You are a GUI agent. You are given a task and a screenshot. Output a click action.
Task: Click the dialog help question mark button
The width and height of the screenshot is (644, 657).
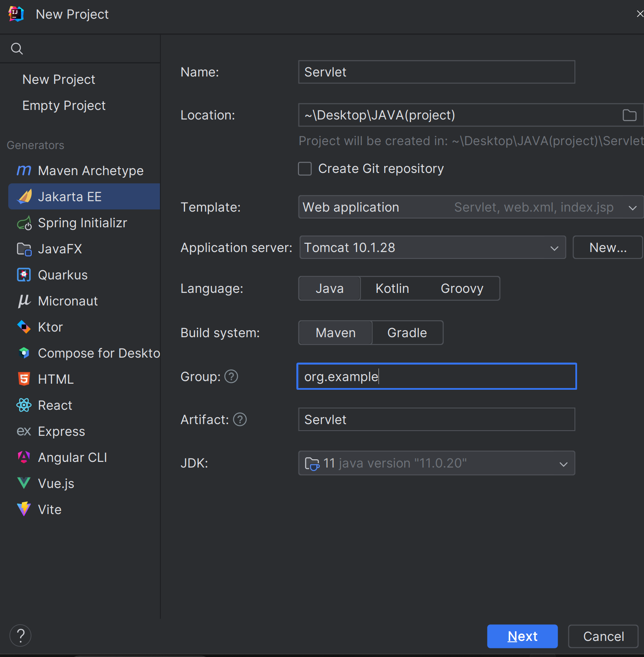coord(20,636)
